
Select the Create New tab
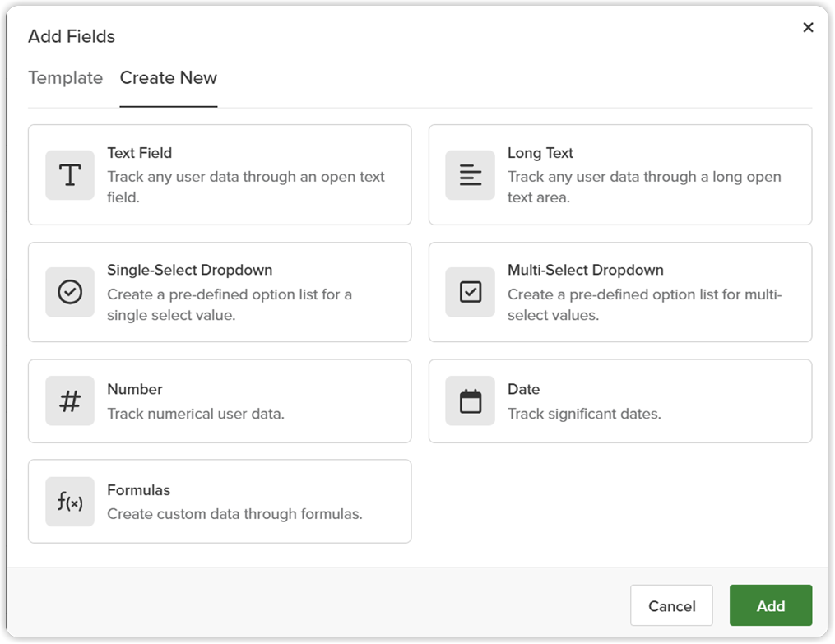point(169,77)
